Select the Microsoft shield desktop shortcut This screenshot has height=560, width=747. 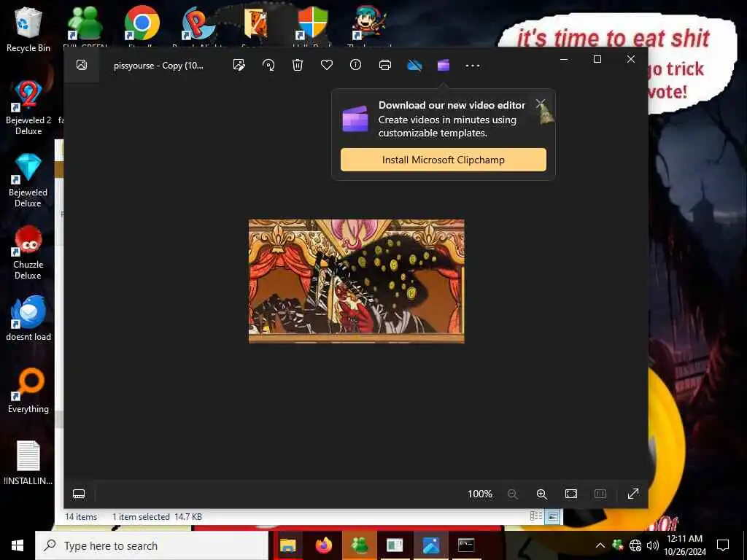312,24
